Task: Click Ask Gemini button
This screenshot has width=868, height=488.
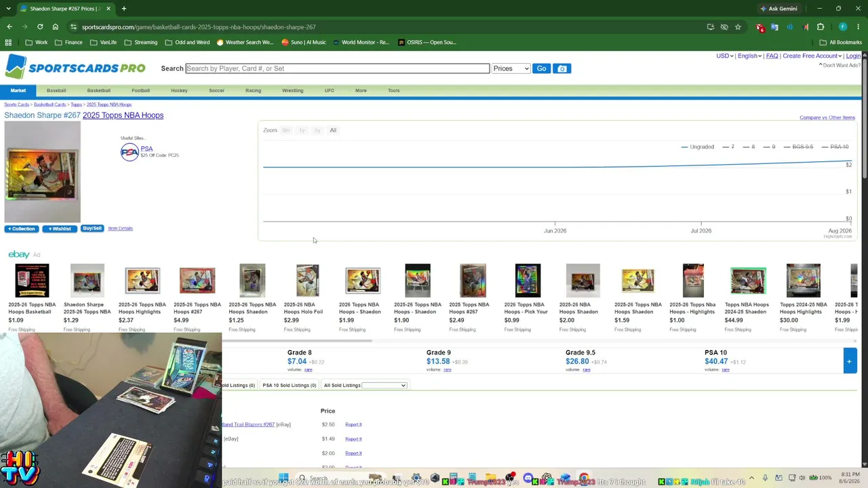Action: coord(778,9)
